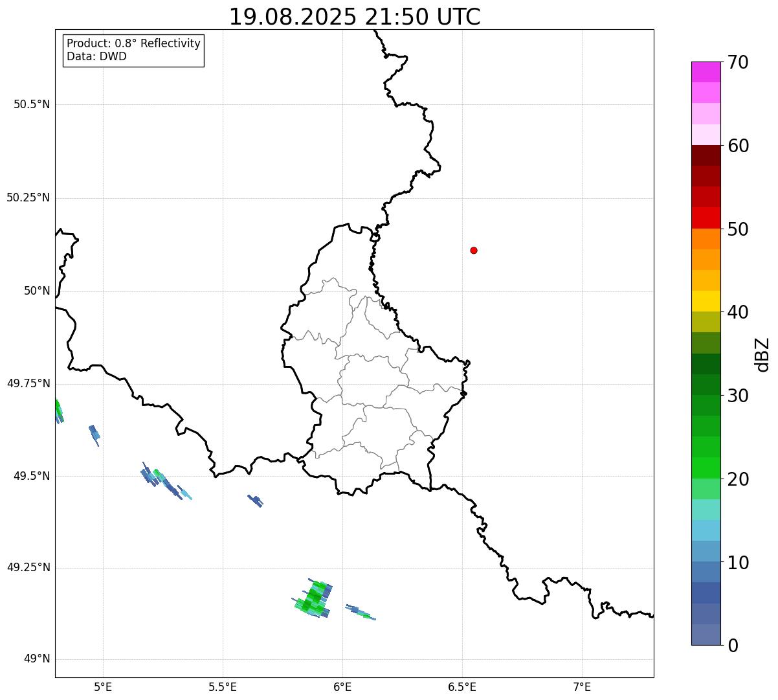778x700 pixels.
Task: Click the colorbar tick label 60
Action: point(738,146)
